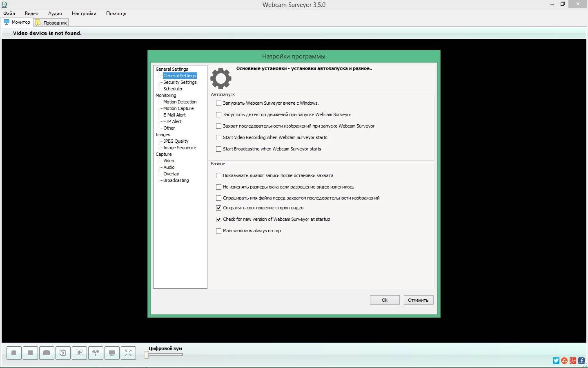The height and width of the screenshot is (368, 588).
Task: Check 'Не изменять размеры окна' option
Action: (x=218, y=187)
